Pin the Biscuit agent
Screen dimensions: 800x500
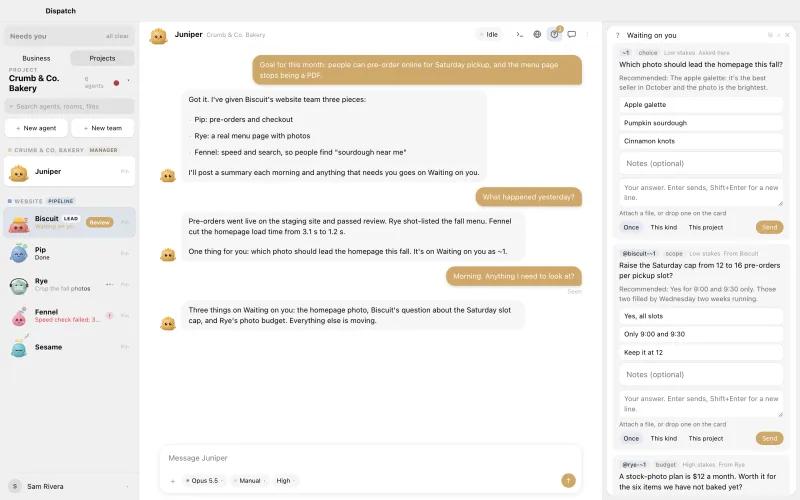[124, 222]
